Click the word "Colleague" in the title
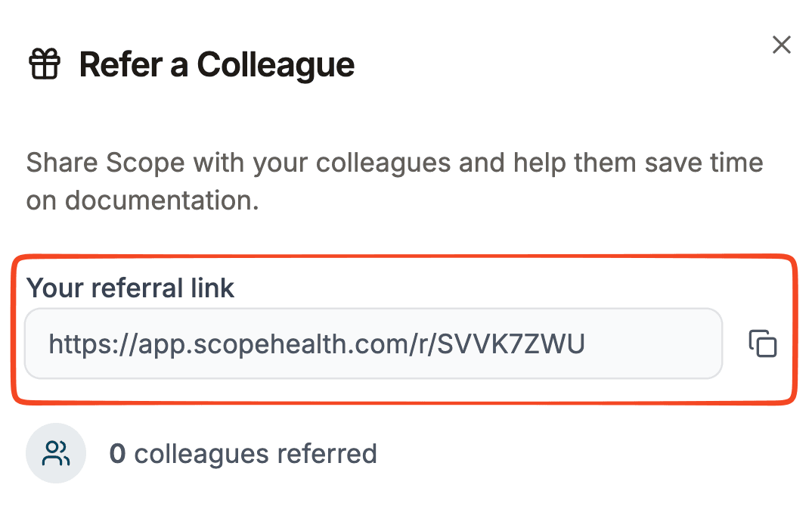 pos(276,65)
